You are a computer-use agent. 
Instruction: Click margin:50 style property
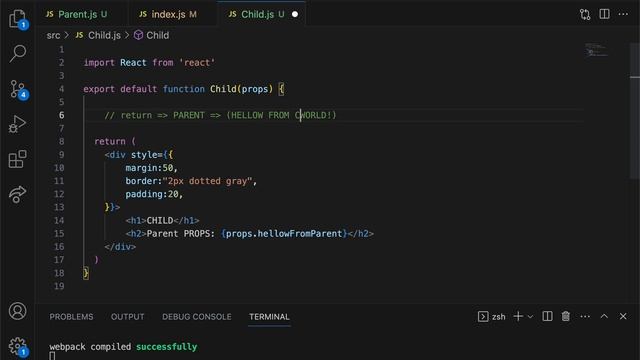[151, 168]
